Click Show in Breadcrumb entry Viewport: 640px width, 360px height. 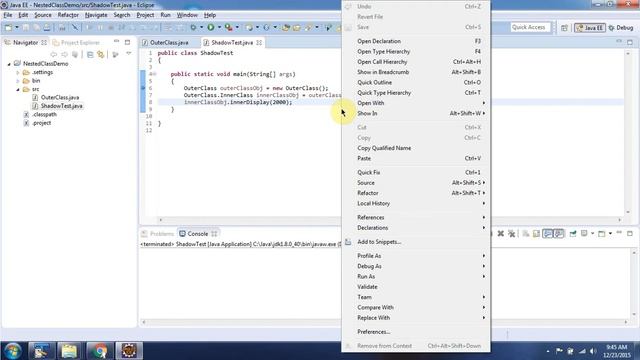(416, 72)
